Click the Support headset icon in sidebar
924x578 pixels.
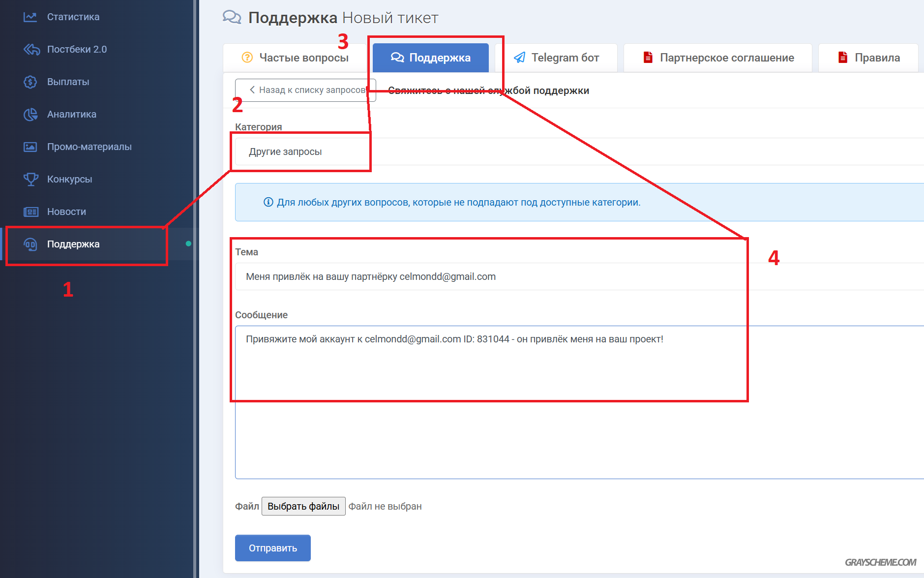(x=30, y=244)
